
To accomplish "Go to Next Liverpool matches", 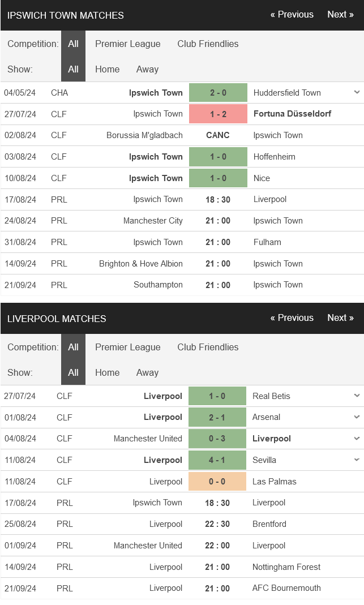I will point(340,317).
